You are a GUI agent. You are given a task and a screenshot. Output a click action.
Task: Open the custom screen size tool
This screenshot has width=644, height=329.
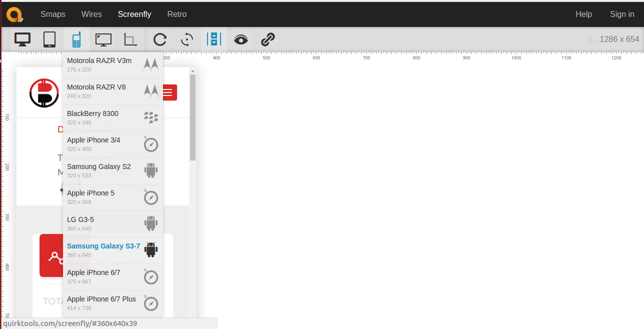130,39
